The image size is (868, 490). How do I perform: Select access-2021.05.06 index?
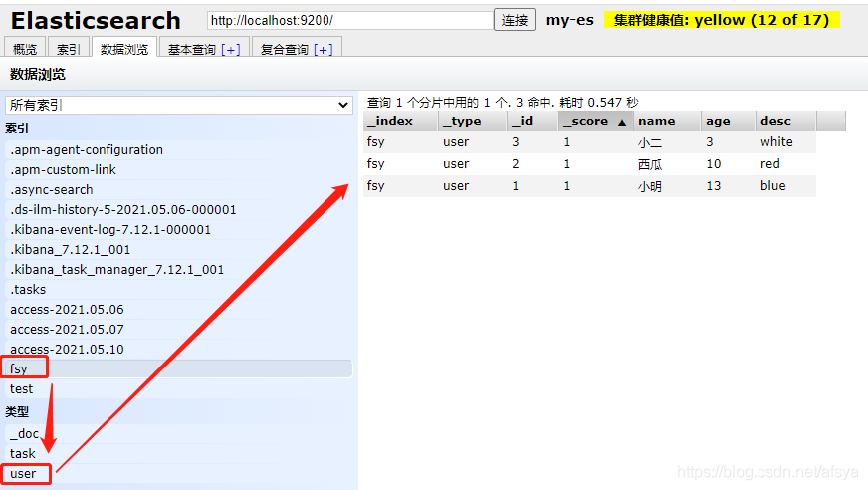click(x=179, y=310)
